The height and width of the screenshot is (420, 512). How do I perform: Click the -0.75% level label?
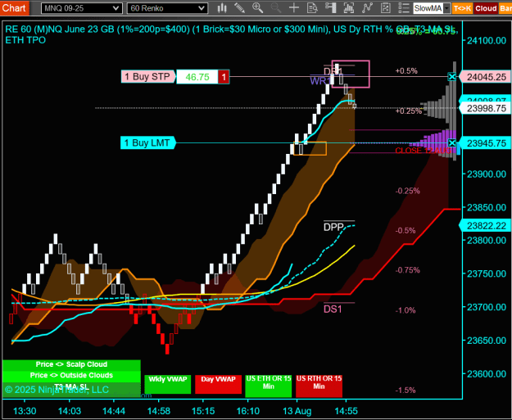[x=408, y=270]
